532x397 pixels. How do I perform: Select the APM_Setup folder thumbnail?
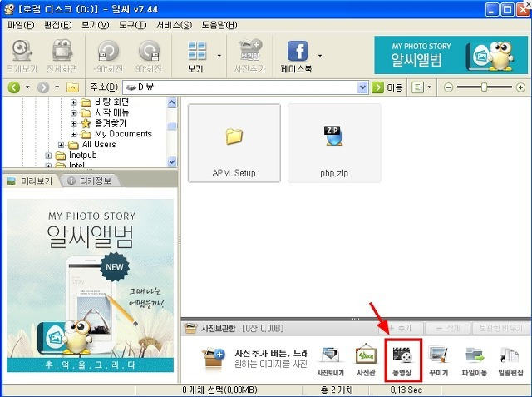pyautogui.click(x=234, y=143)
